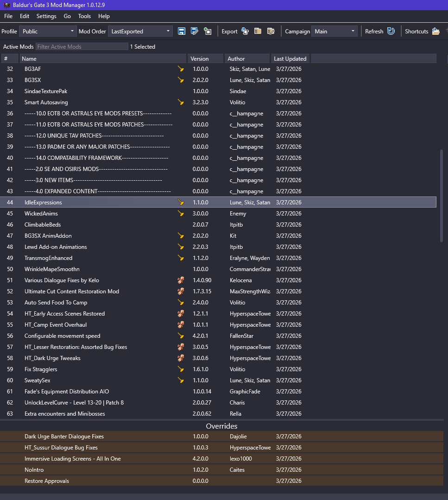
Task: Select the ClimbableBeds mod row
Action: 218,225
